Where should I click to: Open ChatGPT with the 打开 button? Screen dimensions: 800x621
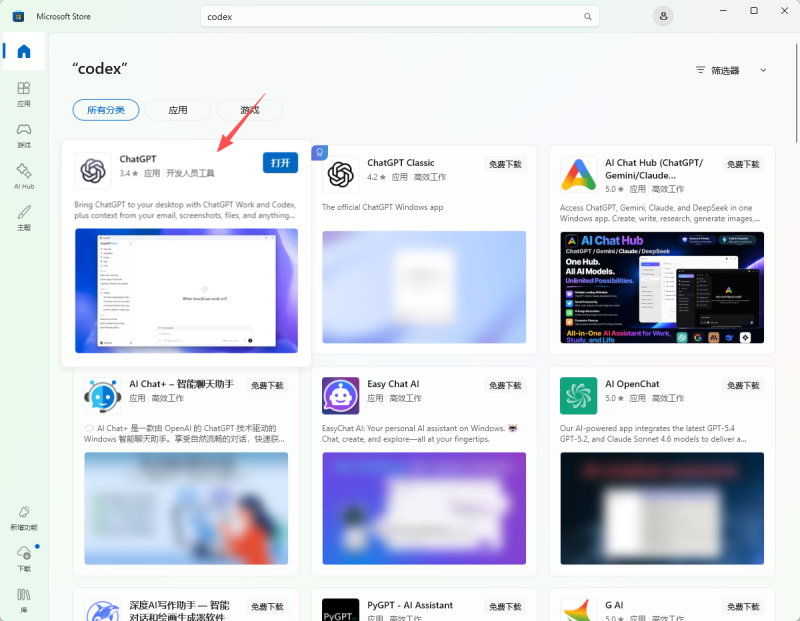(x=280, y=163)
